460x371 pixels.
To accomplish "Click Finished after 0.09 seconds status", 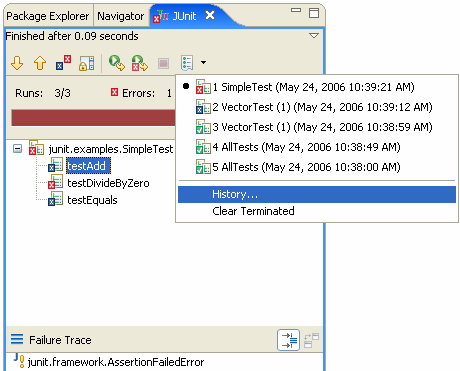I will [x=72, y=36].
